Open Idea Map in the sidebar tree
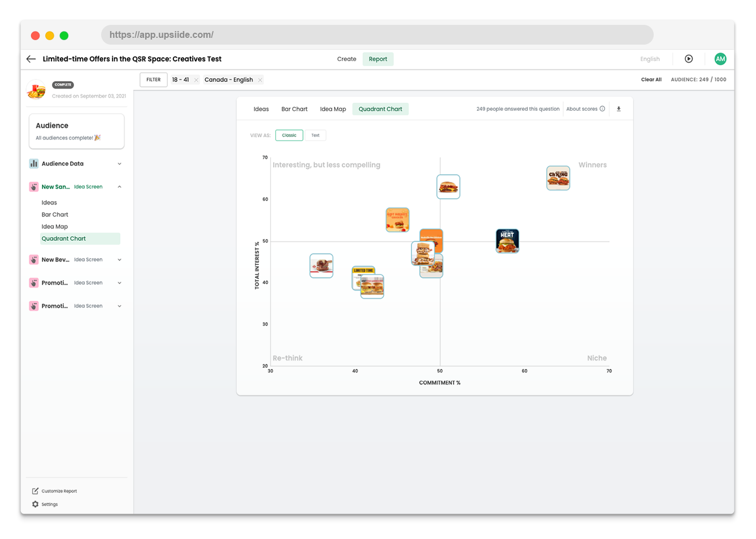This screenshot has width=756, height=539. coord(54,227)
